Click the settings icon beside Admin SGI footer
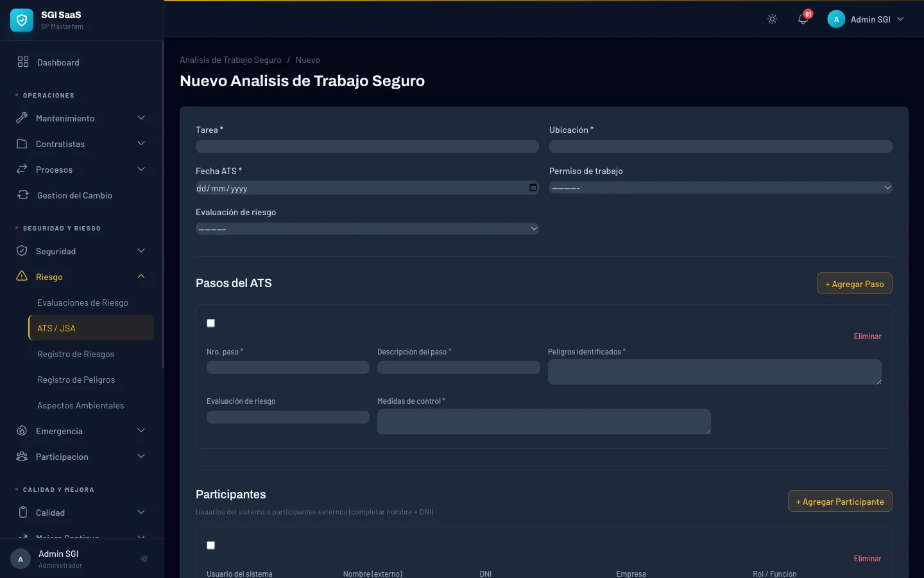The image size is (924, 578). coord(144,559)
